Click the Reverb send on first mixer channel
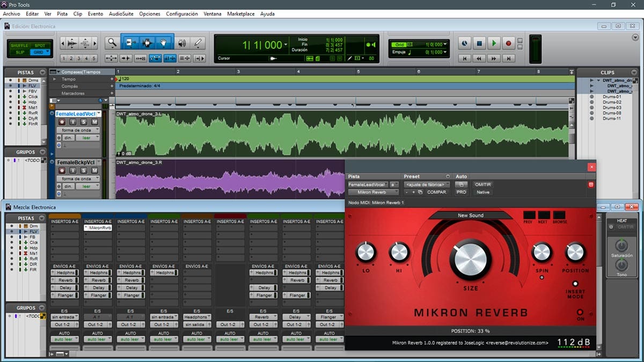Viewport: 644px width, 362px height. point(65,280)
